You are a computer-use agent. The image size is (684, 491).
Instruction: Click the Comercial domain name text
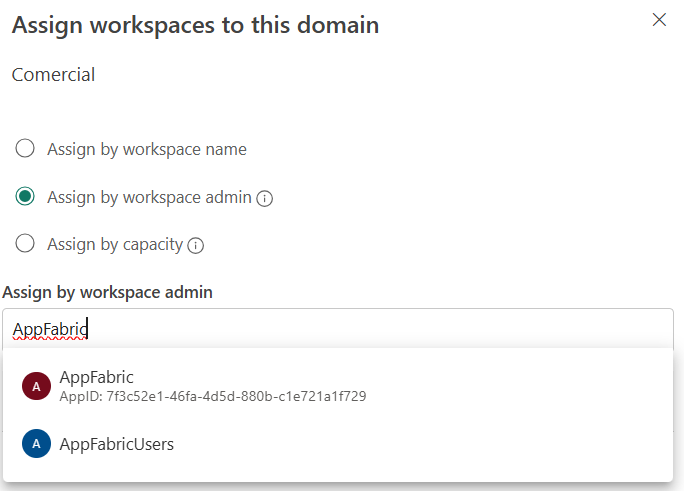coord(53,75)
